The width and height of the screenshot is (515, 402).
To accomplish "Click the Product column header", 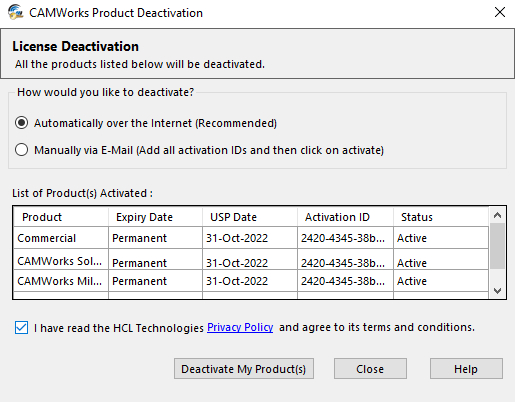I will click(61, 217).
